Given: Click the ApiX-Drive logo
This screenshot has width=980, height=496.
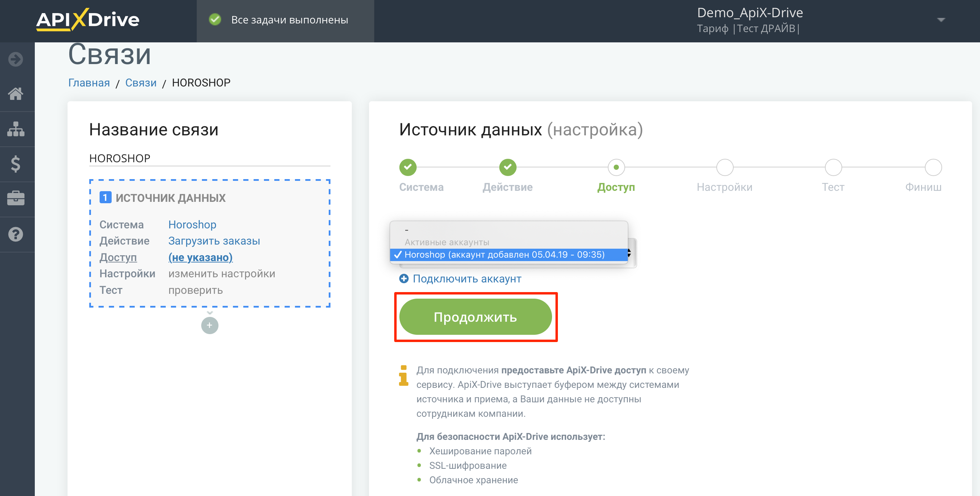Looking at the screenshot, I should tap(88, 19).
